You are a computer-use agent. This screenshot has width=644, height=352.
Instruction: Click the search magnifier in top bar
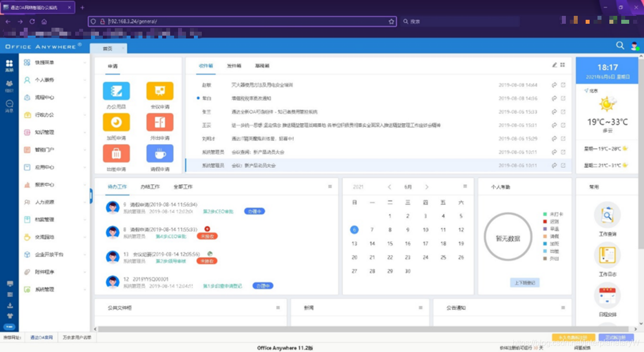pos(620,46)
